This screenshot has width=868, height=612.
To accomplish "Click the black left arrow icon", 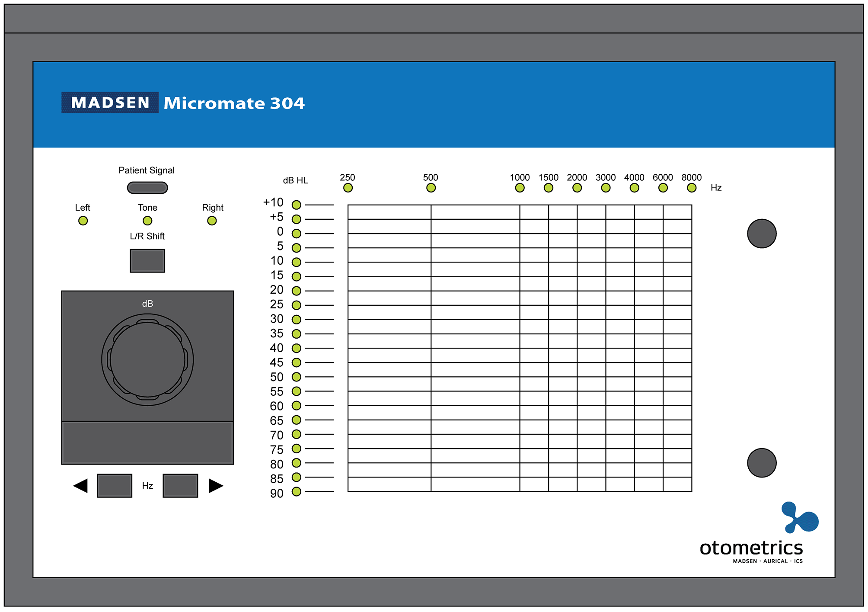I will click(x=80, y=486).
